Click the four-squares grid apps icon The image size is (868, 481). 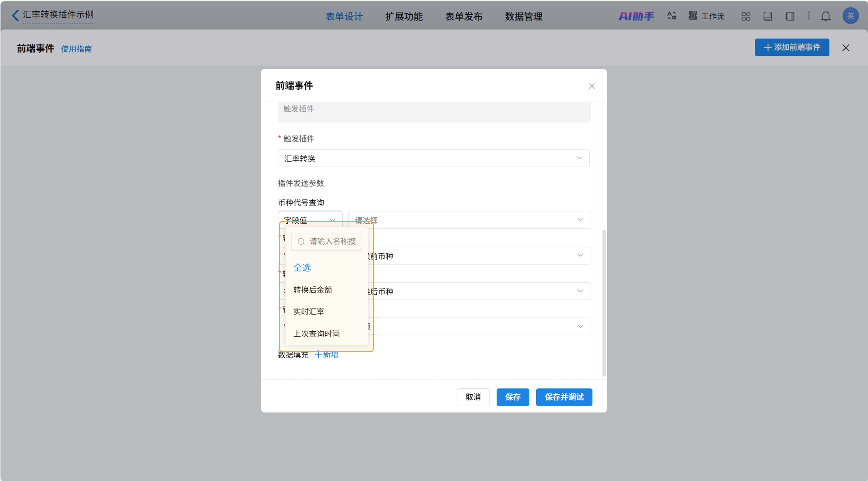click(745, 16)
